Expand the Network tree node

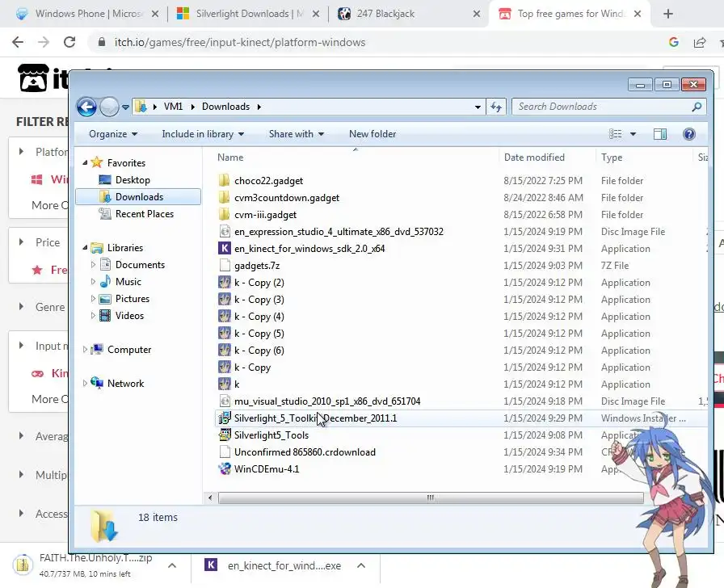tap(85, 384)
